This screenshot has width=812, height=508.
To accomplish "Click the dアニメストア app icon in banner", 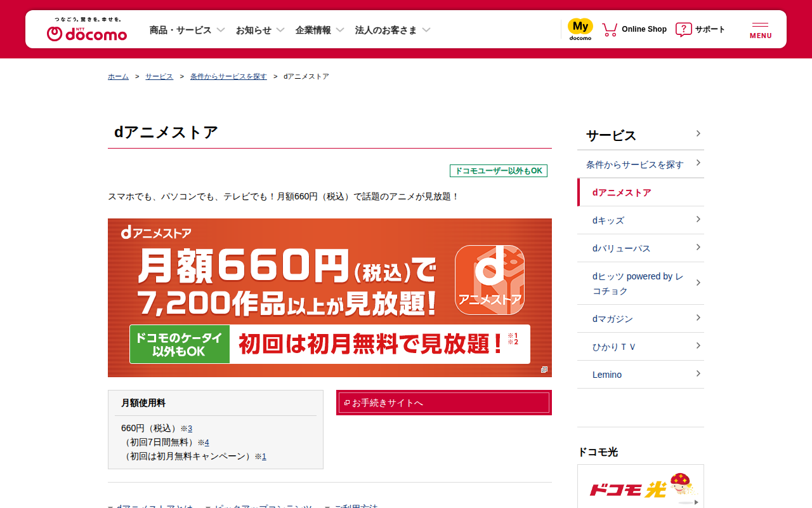I will (490, 280).
